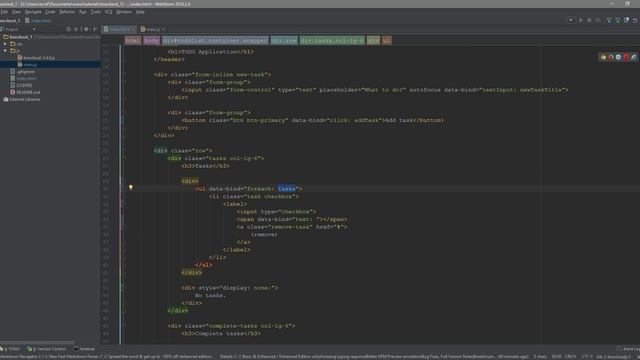Open the TODO tool window
Viewport: 640px width, 360px height.
pos(10,349)
